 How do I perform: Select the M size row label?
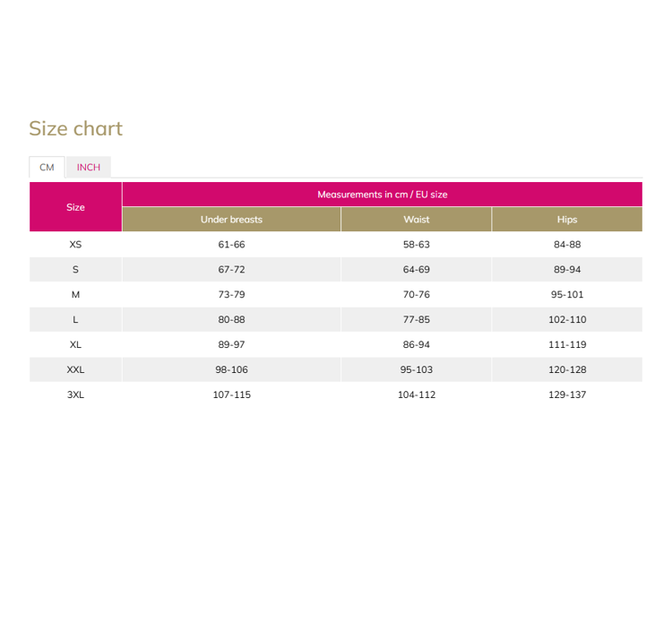pos(75,295)
